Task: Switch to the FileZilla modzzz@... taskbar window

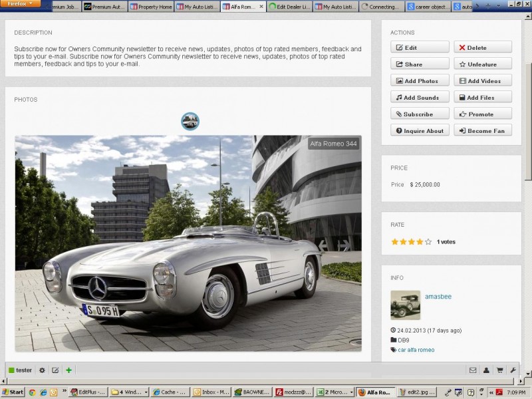Action: [x=293, y=392]
